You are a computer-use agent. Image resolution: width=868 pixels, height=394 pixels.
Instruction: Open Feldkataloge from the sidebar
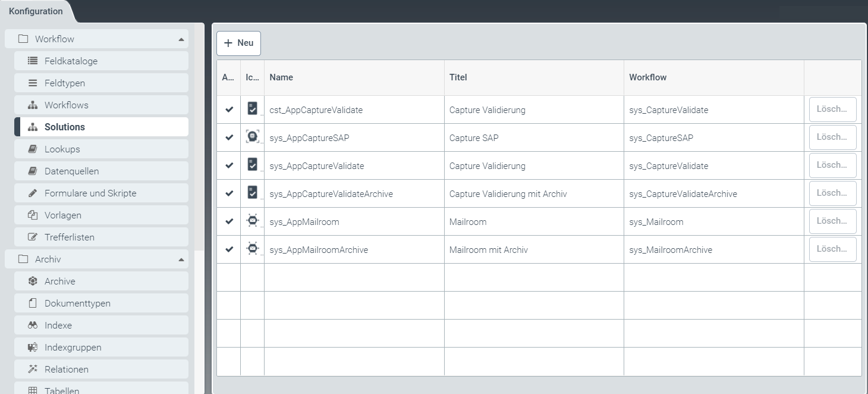pyautogui.click(x=71, y=61)
